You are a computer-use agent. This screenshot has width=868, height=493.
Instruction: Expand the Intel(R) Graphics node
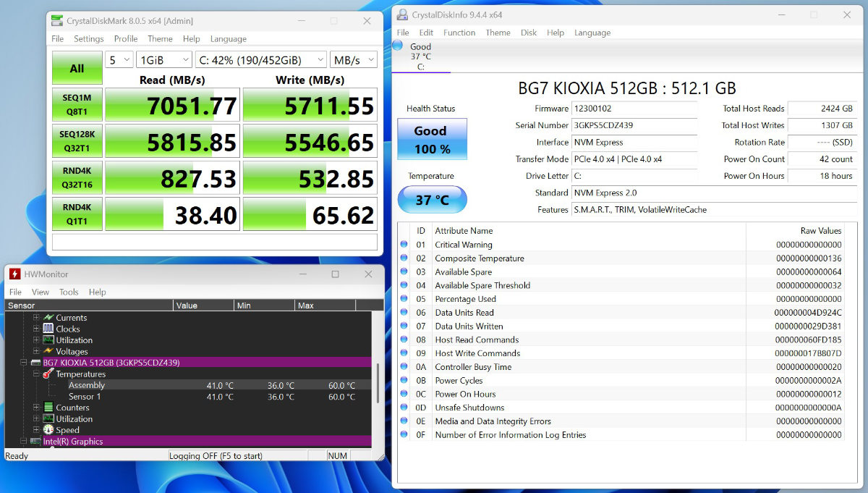point(24,442)
